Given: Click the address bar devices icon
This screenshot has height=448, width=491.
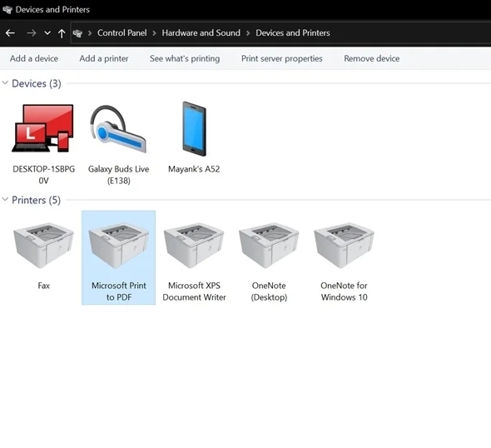Looking at the screenshot, I should (x=77, y=33).
